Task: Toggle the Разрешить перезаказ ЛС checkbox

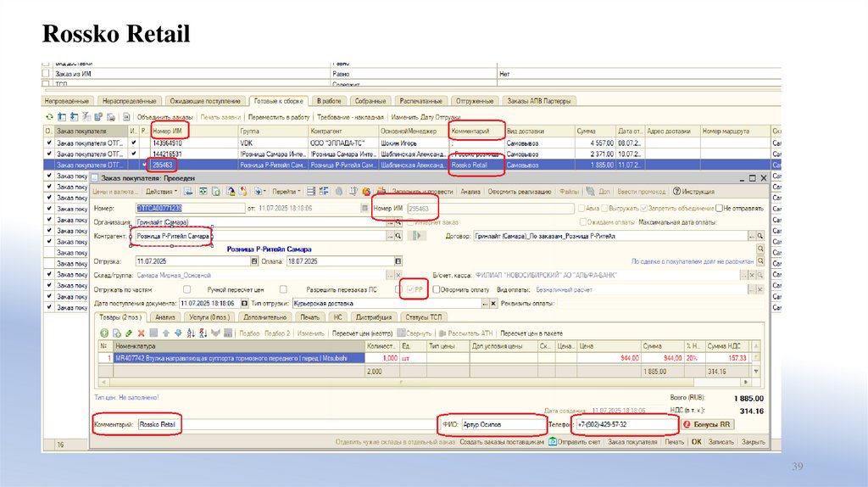Action: pos(398,289)
